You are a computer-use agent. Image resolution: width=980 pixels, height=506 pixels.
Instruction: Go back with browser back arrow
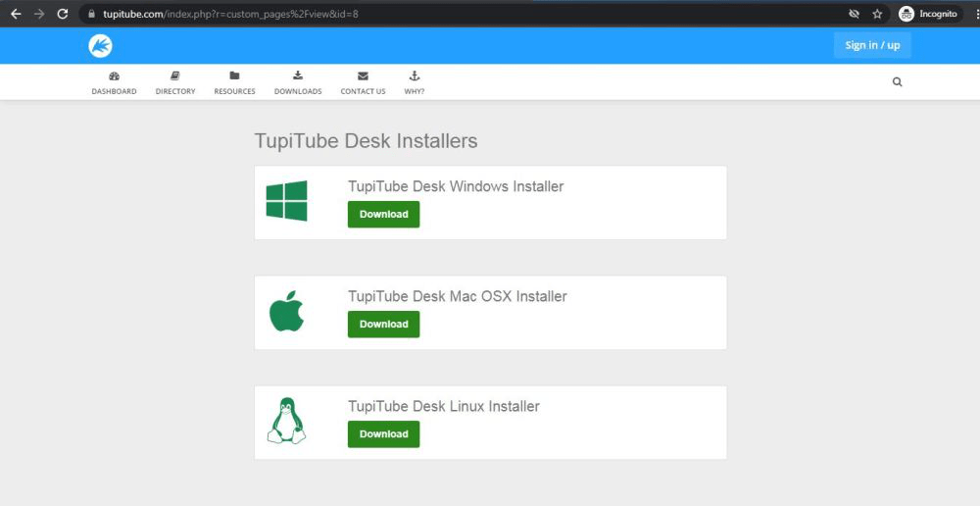click(x=16, y=14)
